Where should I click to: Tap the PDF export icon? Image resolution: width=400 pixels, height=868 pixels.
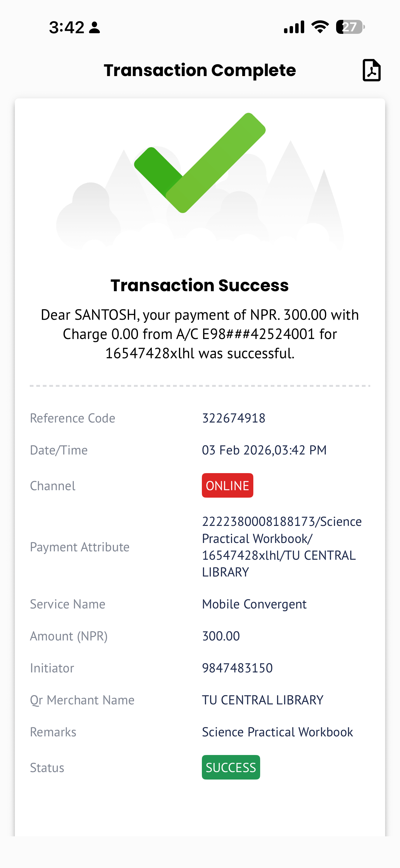pyautogui.click(x=371, y=70)
